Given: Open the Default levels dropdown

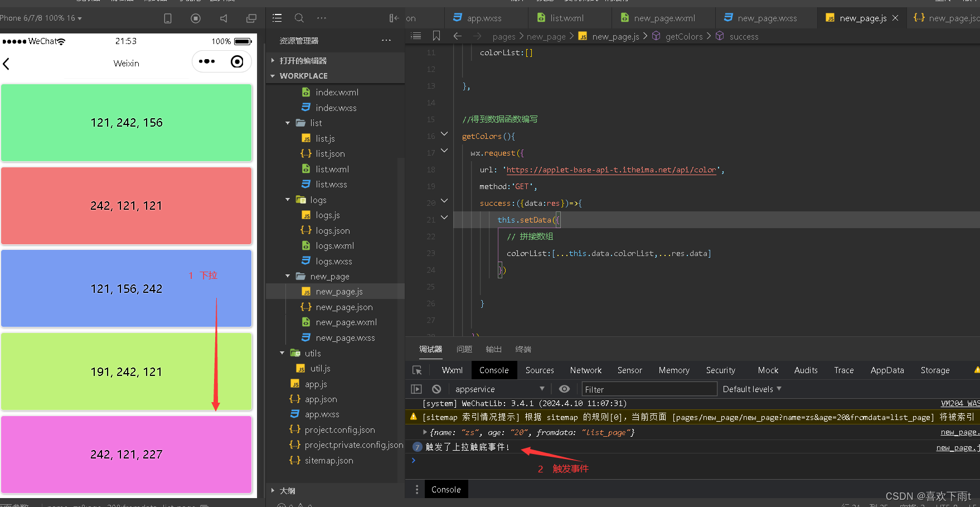Looking at the screenshot, I should 752,389.
